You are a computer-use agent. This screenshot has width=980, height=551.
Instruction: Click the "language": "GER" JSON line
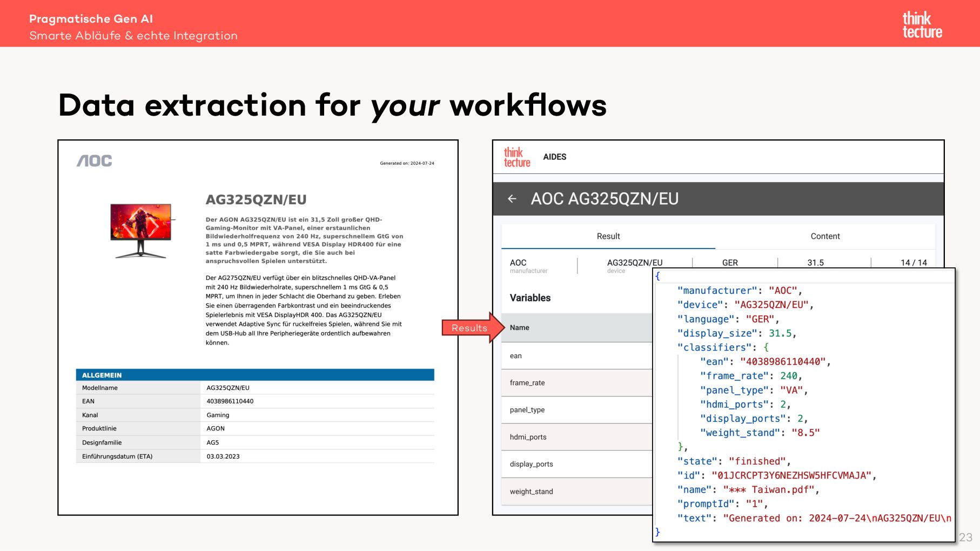(728, 319)
